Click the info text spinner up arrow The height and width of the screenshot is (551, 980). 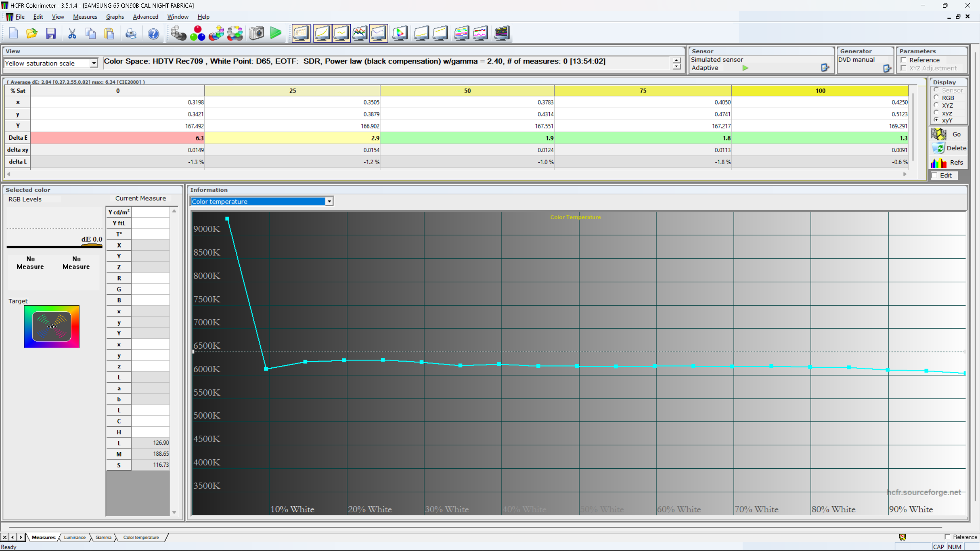tap(676, 60)
